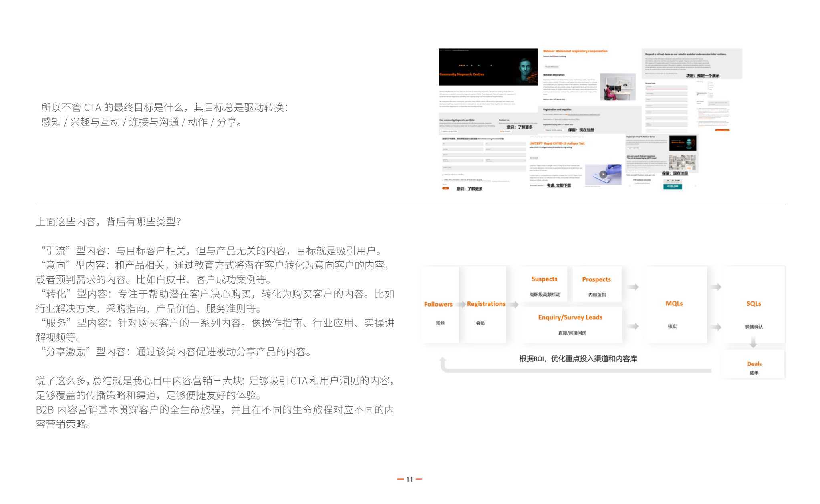Click the page number 11 at the bottom
Viewport: 820px width, 504px height.
click(409, 479)
